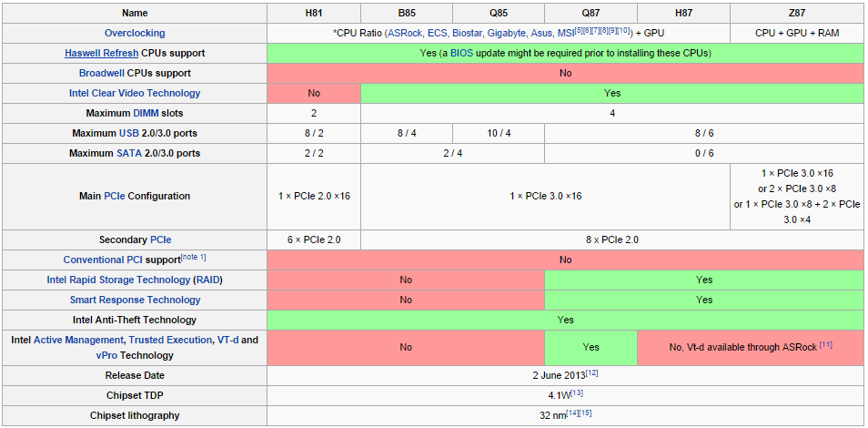Open the ASRock link in Overclocking row

click(x=405, y=33)
